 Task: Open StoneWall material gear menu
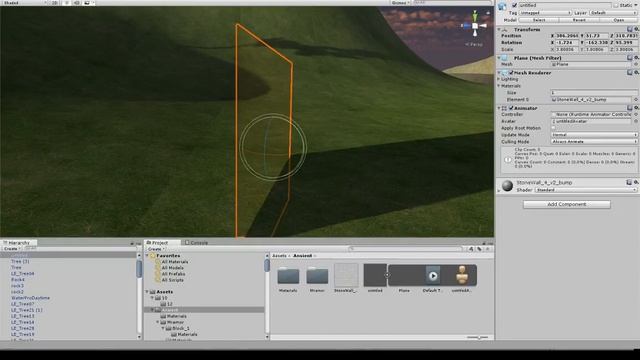(x=636, y=182)
